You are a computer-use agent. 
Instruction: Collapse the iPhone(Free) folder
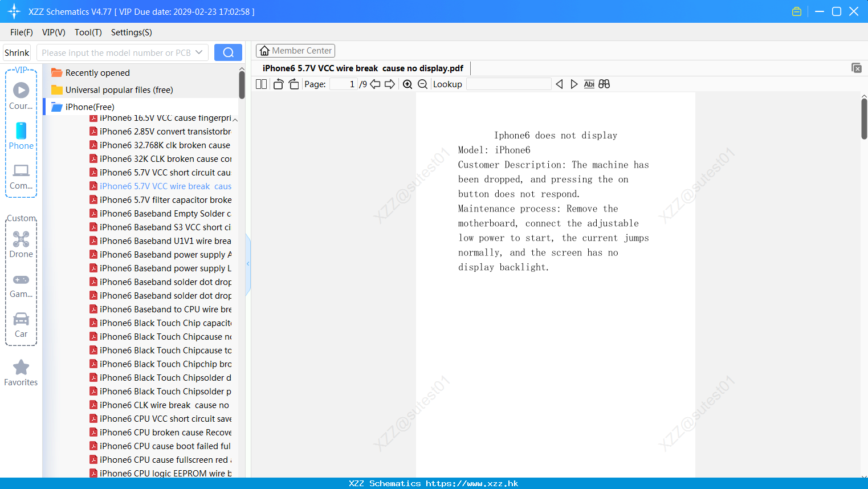pos(83,107)
